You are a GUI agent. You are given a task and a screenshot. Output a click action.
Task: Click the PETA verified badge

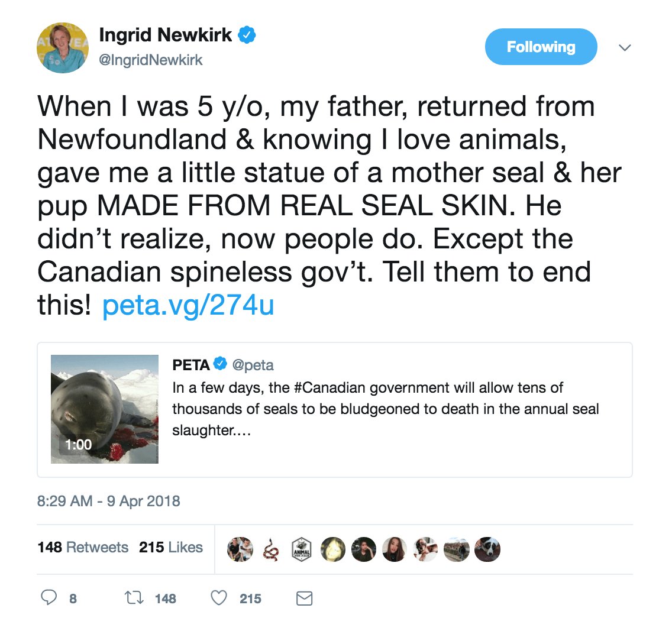click(220, 364)
